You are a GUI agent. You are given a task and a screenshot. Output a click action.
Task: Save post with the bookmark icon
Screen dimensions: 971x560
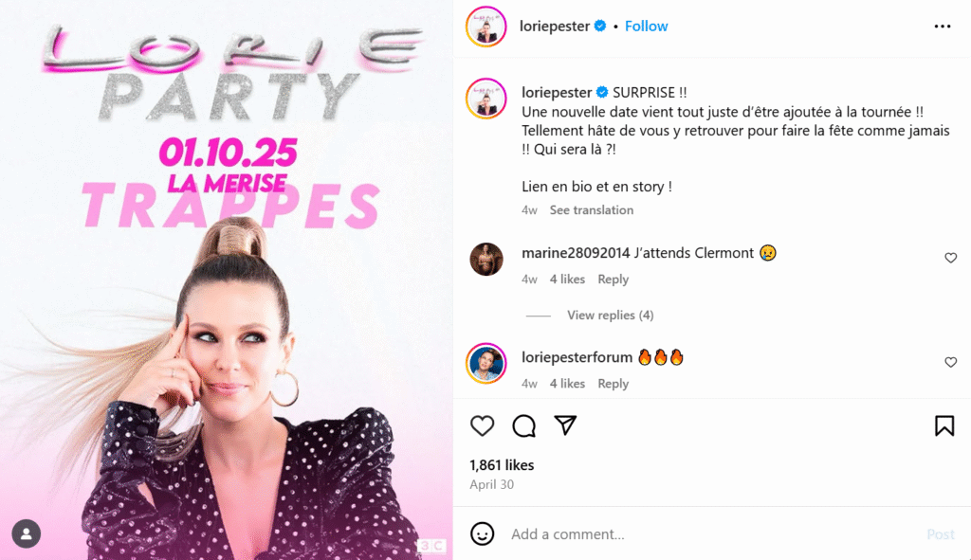(944, 425)
